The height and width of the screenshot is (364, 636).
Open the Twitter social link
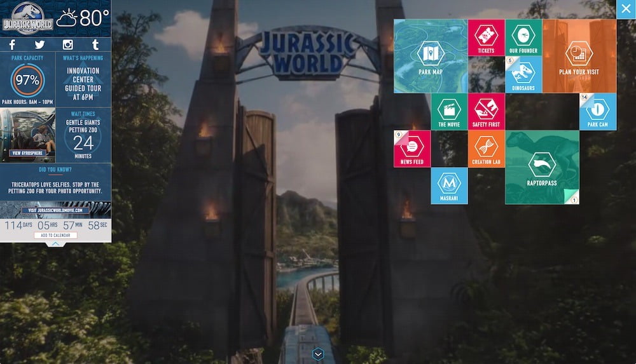[39, 44]
